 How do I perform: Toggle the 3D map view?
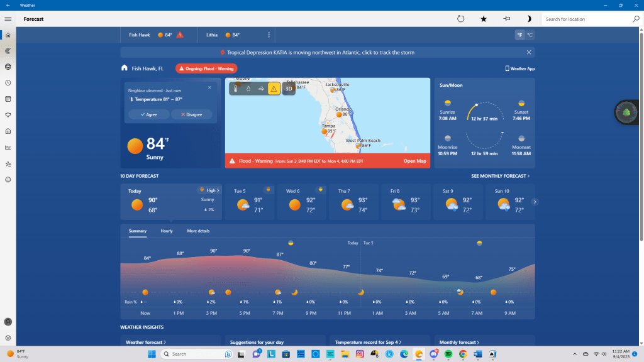tap(289, 89)
